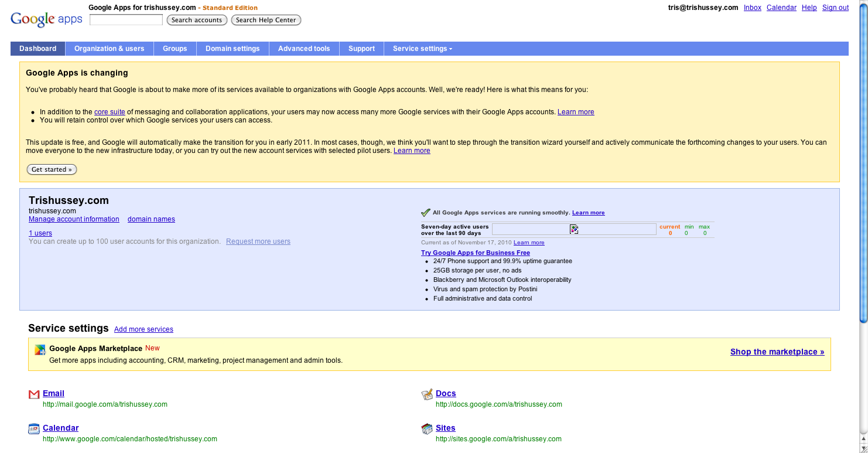Switch to Organization & users tab

click(x=110, y=49)
